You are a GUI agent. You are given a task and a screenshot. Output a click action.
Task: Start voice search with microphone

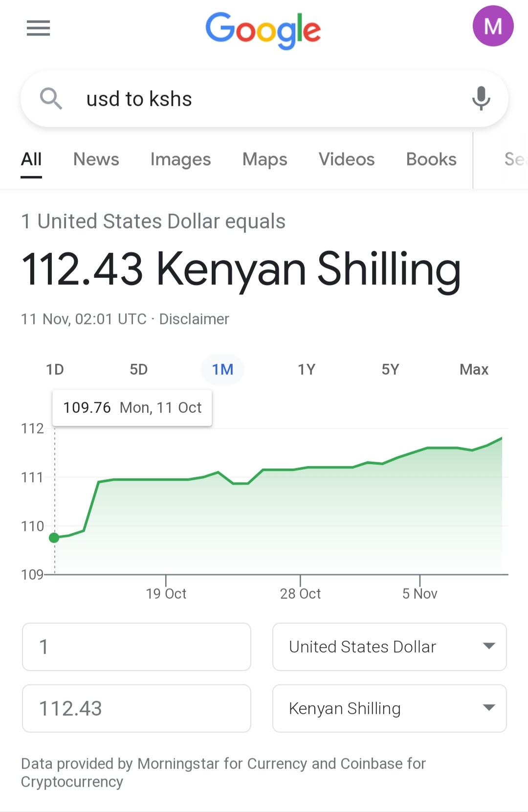tap(481, 98)
